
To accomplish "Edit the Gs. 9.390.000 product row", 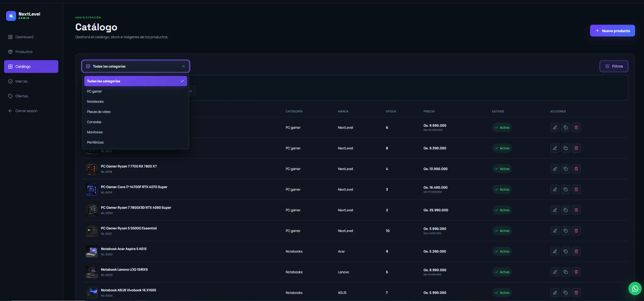I will pos(555,148).
